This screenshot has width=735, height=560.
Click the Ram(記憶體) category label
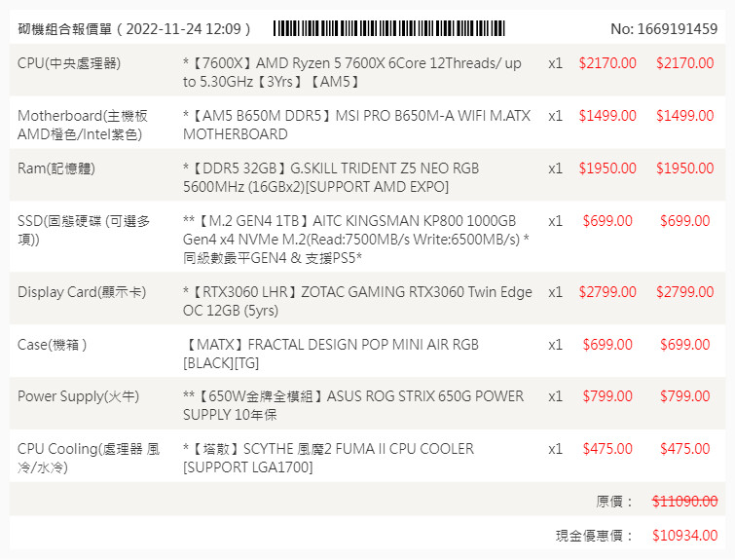click(56, 168)
